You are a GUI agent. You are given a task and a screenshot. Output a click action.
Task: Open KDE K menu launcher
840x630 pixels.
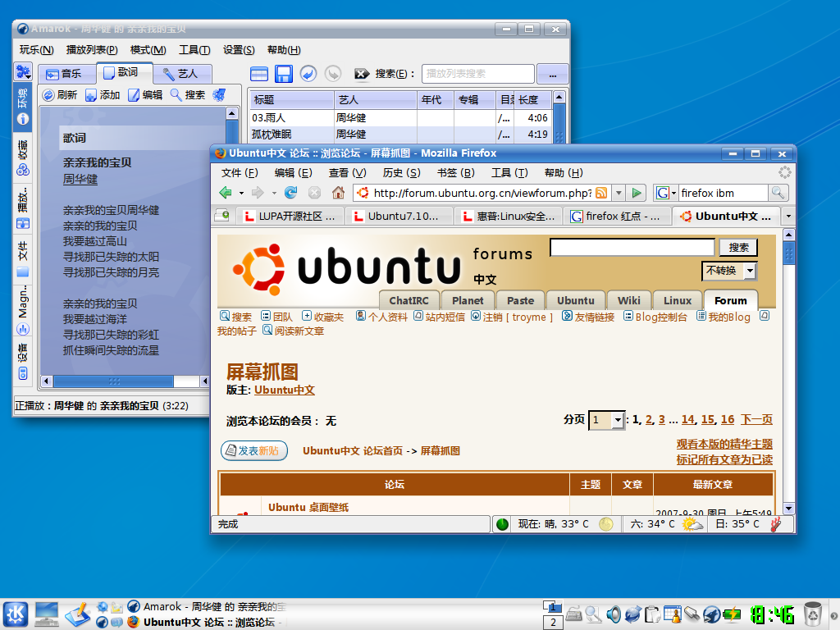pyautogui.click(x=16, y=614)
